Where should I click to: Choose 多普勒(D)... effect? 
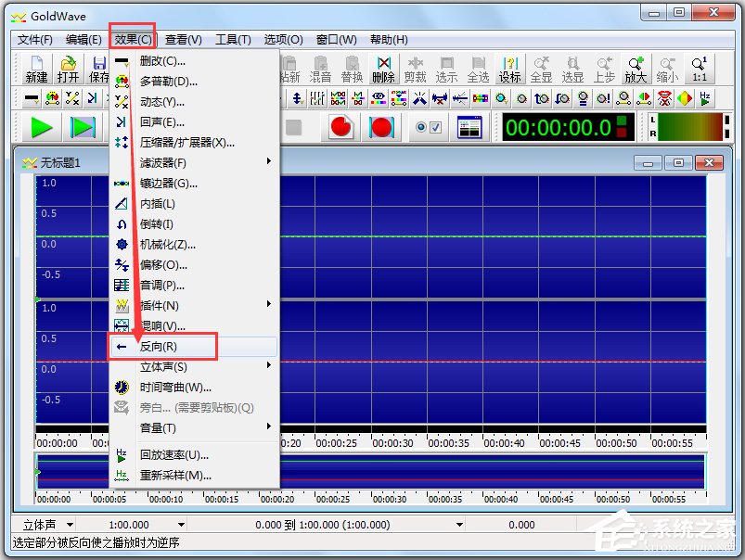[x=194, y=82]
